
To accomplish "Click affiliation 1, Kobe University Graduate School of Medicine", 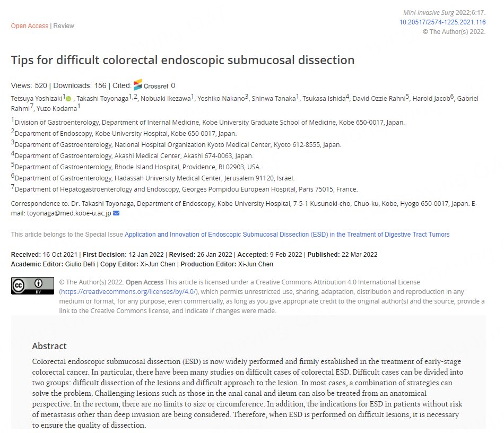I will tap(208, 122).
